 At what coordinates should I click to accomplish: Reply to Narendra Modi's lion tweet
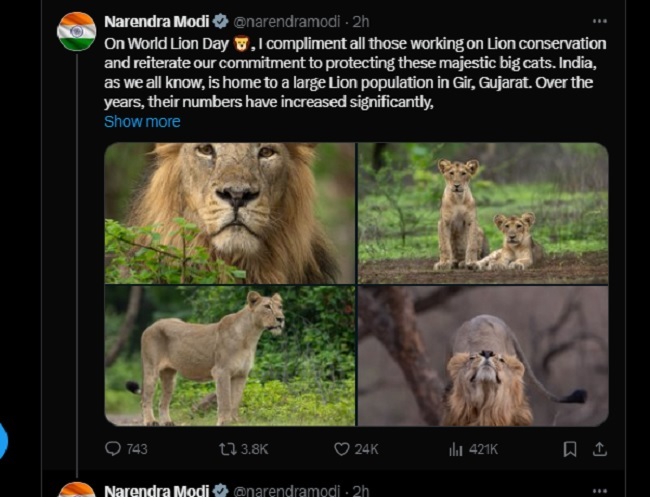pos(113,449)
